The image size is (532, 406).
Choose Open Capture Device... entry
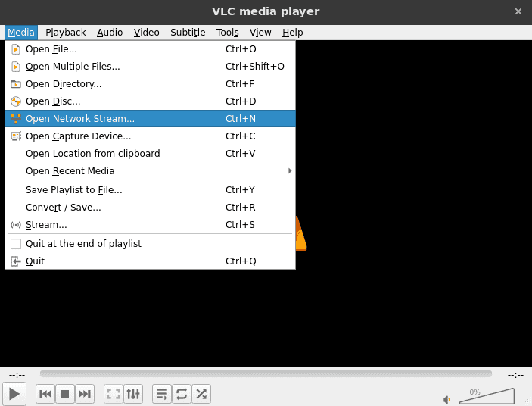pyautogui.click(x=151, y=136)
